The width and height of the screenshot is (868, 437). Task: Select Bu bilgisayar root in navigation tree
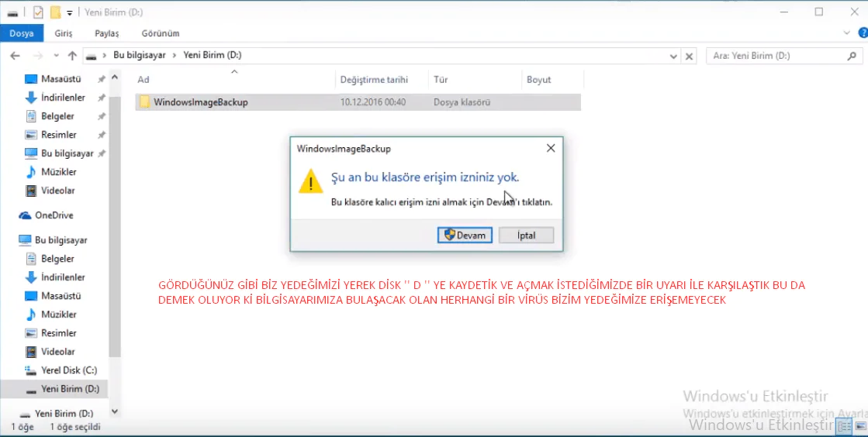coord(61,240)
